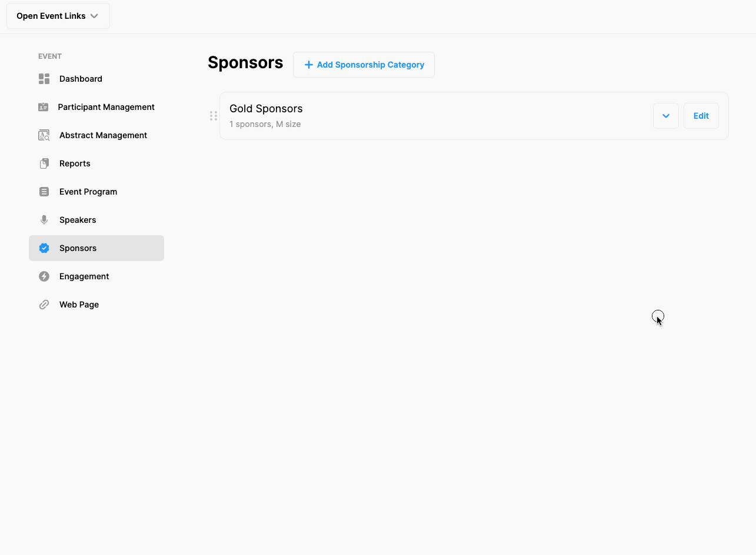Click the plus icon on Add Sponsorship Category
This screenshot has height=555, width=756.
(x=308, y=65)
